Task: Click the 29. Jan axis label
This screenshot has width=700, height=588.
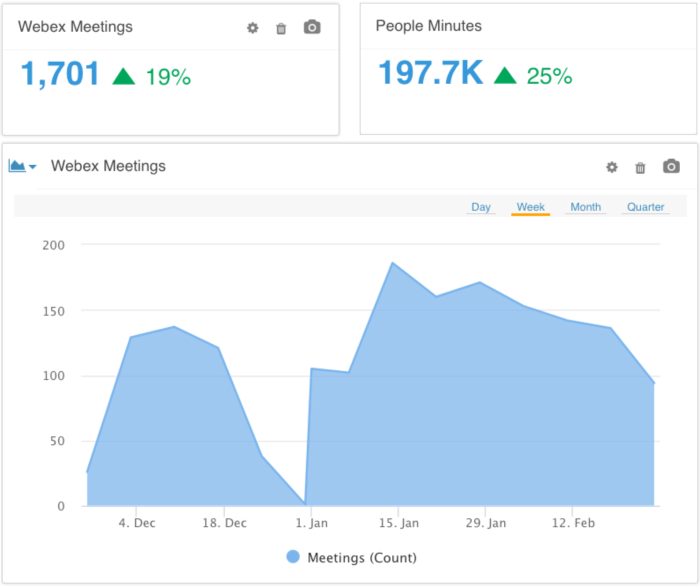Action: point(486,523)
